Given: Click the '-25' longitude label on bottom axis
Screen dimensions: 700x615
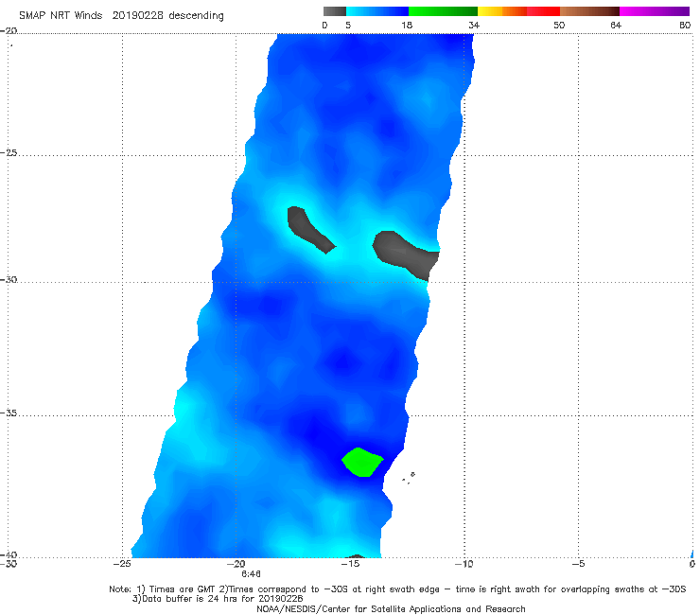Looking at the screenshot, I should point(122,564).
